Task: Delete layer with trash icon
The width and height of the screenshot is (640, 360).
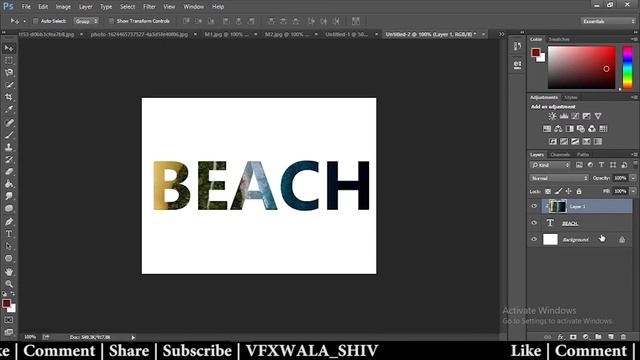Action: coord(623,337)
